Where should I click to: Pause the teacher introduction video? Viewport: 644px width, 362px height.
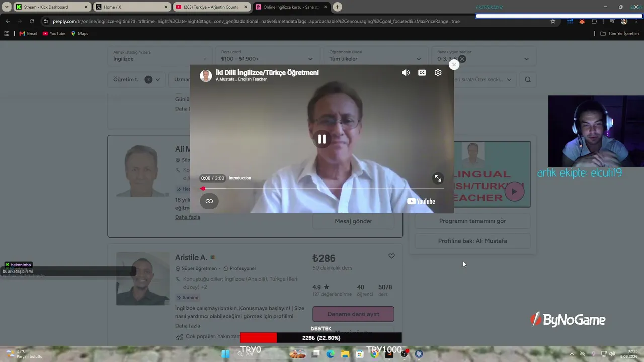point(322,139)
